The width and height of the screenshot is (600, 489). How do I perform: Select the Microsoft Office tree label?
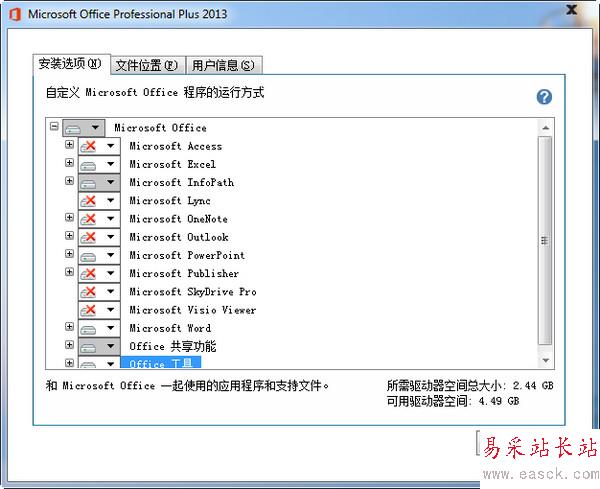(x=160, y=128)
